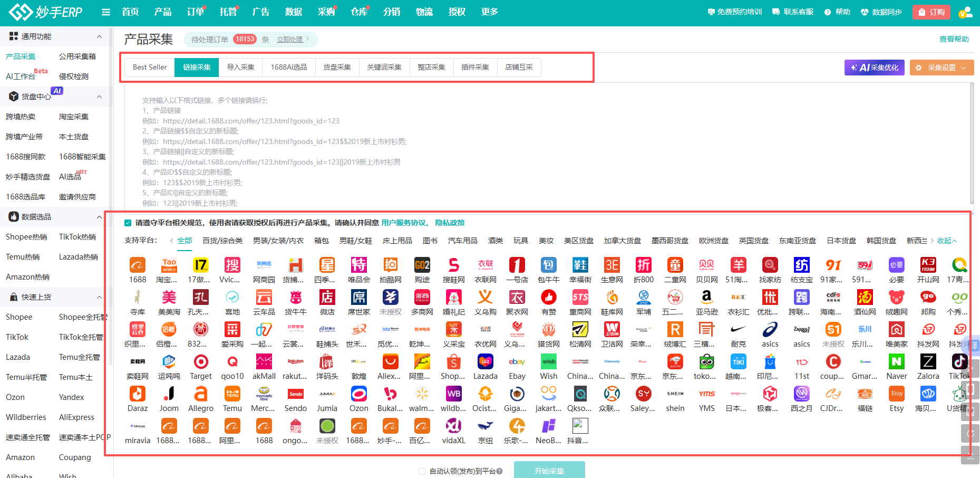Open 淘宝采集 in the sidebar
This screenshot has width=980, height=478.
pos(74,117)
